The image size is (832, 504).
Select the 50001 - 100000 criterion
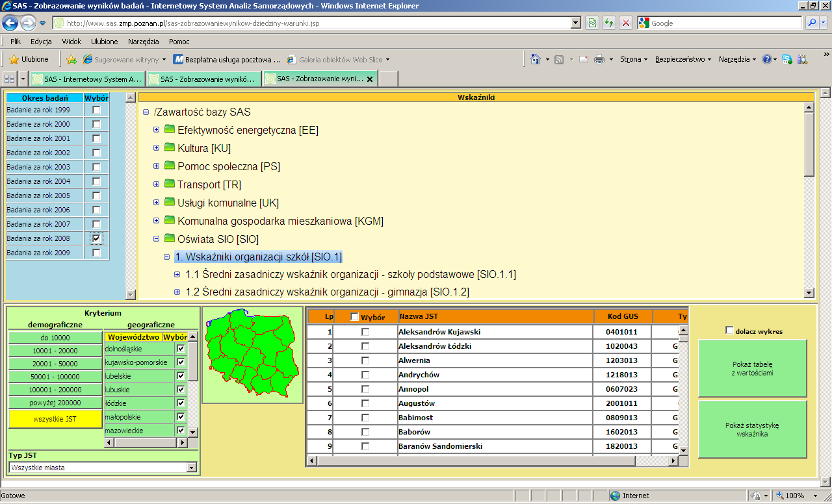[x=55, y=377]
